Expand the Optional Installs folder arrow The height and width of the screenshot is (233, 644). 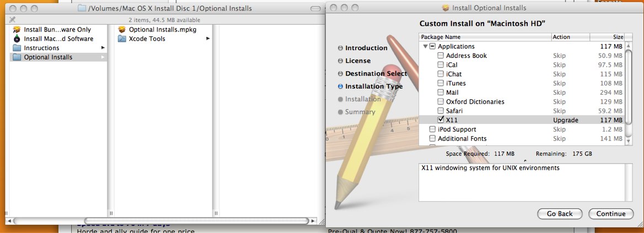[103, 57]
